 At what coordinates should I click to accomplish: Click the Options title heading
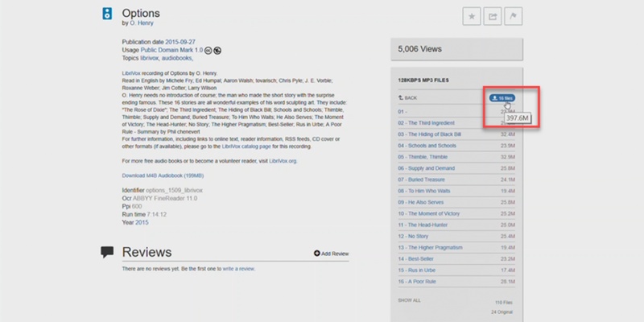pyautogui.click(x=141, y=13)
